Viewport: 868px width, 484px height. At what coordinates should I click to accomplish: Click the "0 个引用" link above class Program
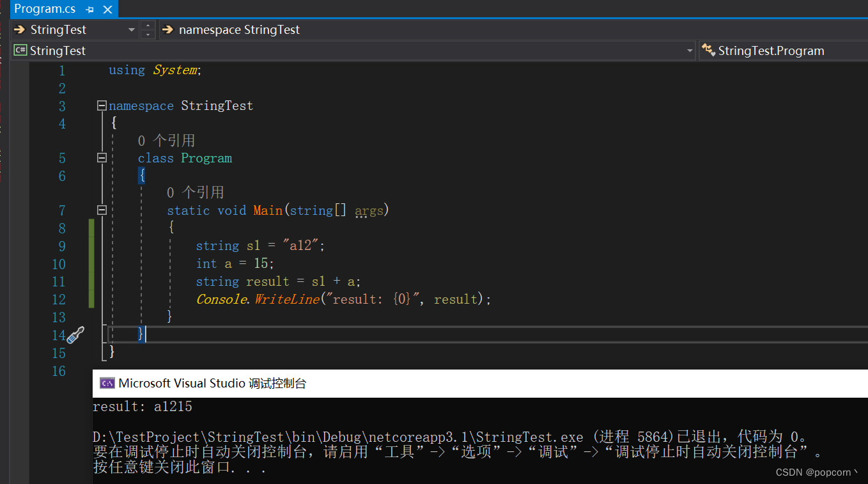click(x=166, y=141)
